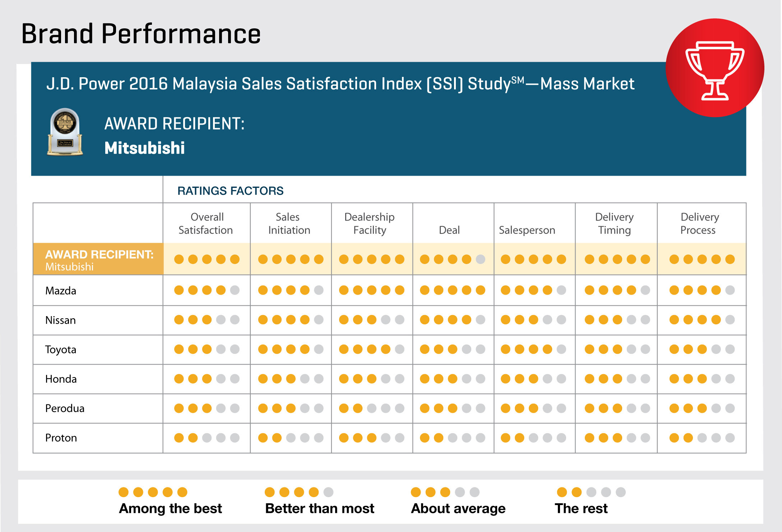Click the J.D. Power award trophy image
The image size is (782, 532).
tap(65, 132)
